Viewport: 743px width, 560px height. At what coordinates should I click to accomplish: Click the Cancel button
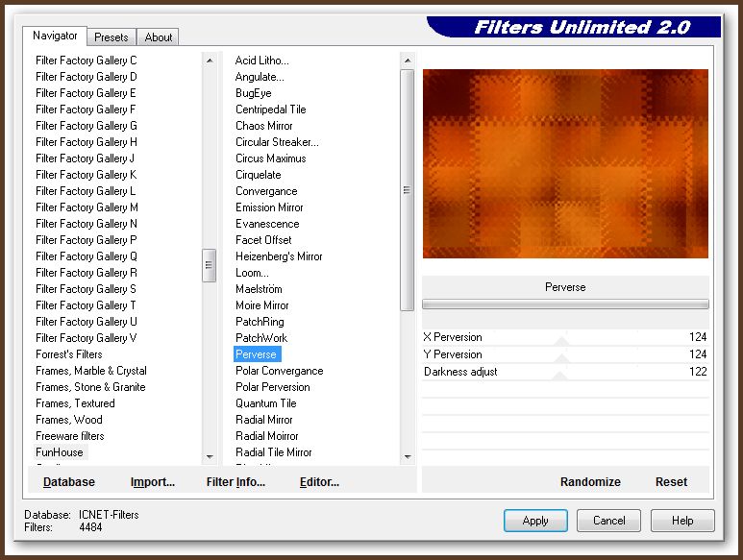(x=608, y=521)
